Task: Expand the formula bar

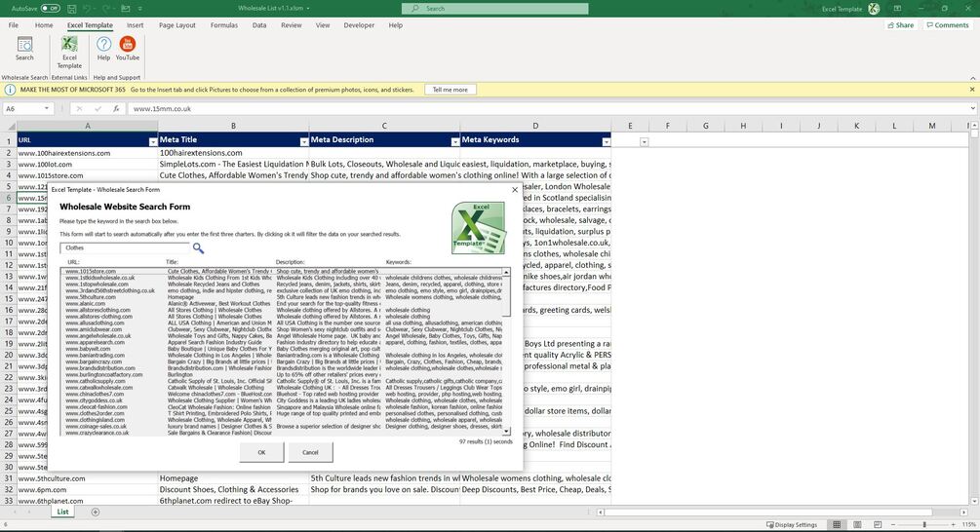Action: click(x=973, y=109)
